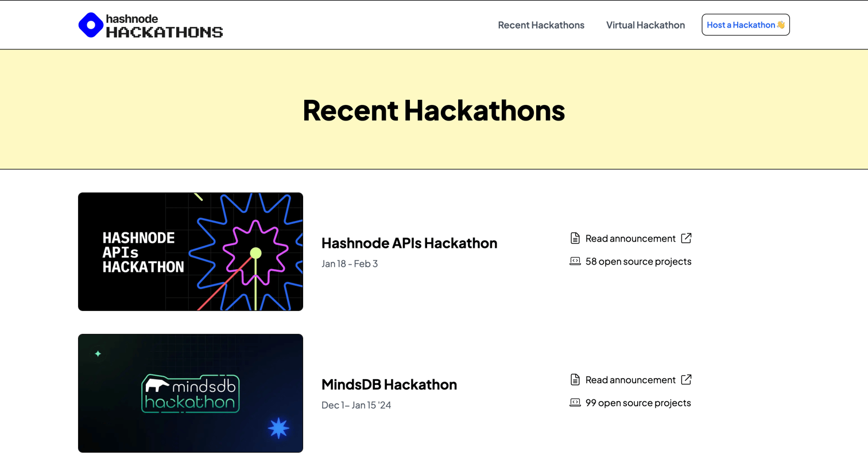868x467 pixels.
Task: Open MindsDB Hackathon title
Action: (389, 384)
